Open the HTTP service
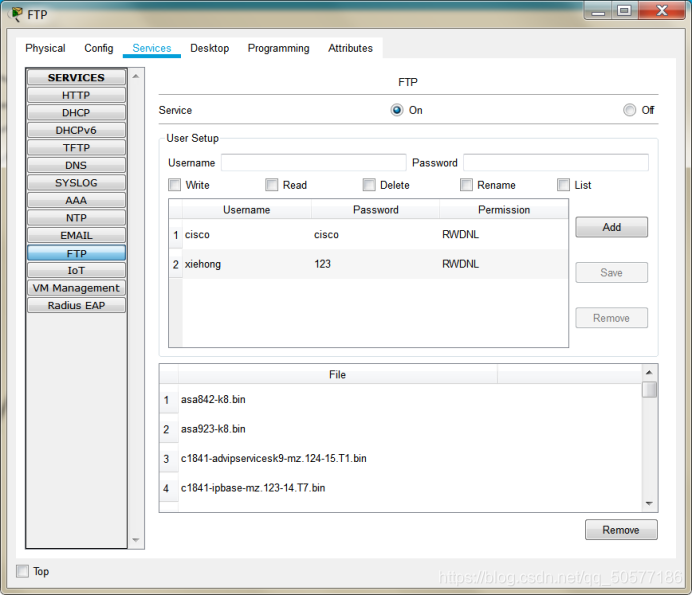This screenshot has height=596, width=692. coord(76,95)
